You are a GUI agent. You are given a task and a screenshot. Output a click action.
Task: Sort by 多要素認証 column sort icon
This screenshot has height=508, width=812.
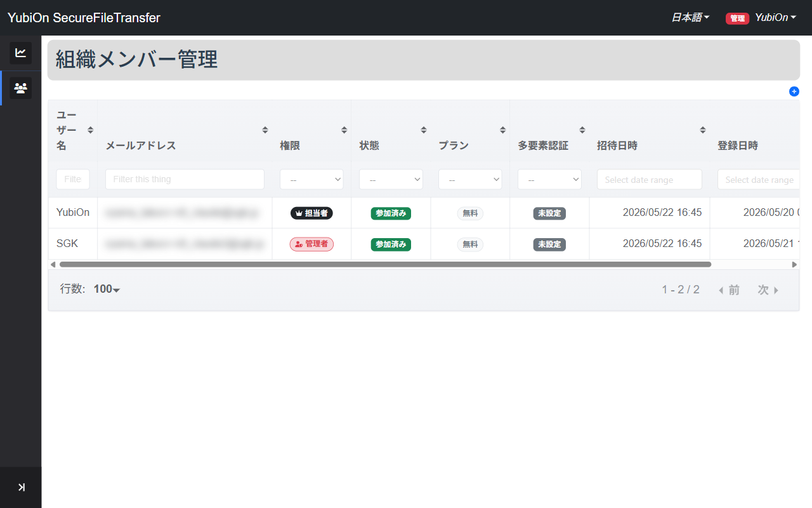coord(582,130)
